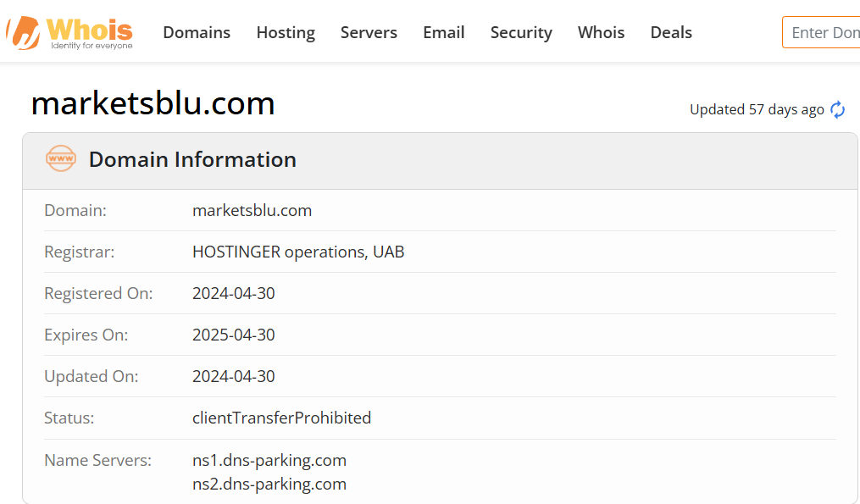This screenshot has height=504, width=860.
Task: Open the Servers menu
Action: pos(369,32)
